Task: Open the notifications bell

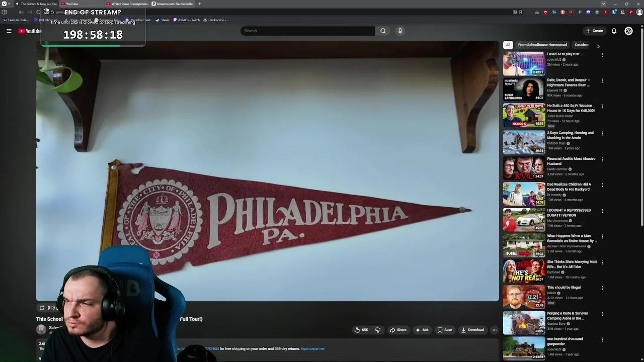Action: [x=614, y=31]
